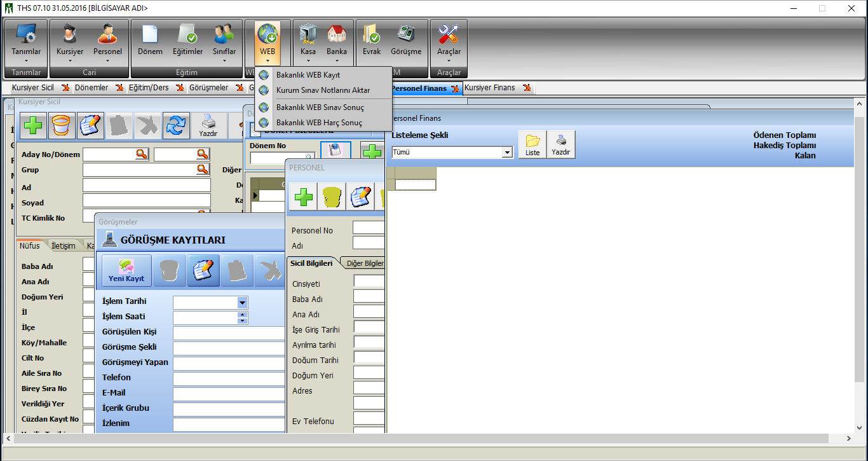Screen dimensions: 868x461
Task: Open the Banka ribbon button
Action: 337,41
